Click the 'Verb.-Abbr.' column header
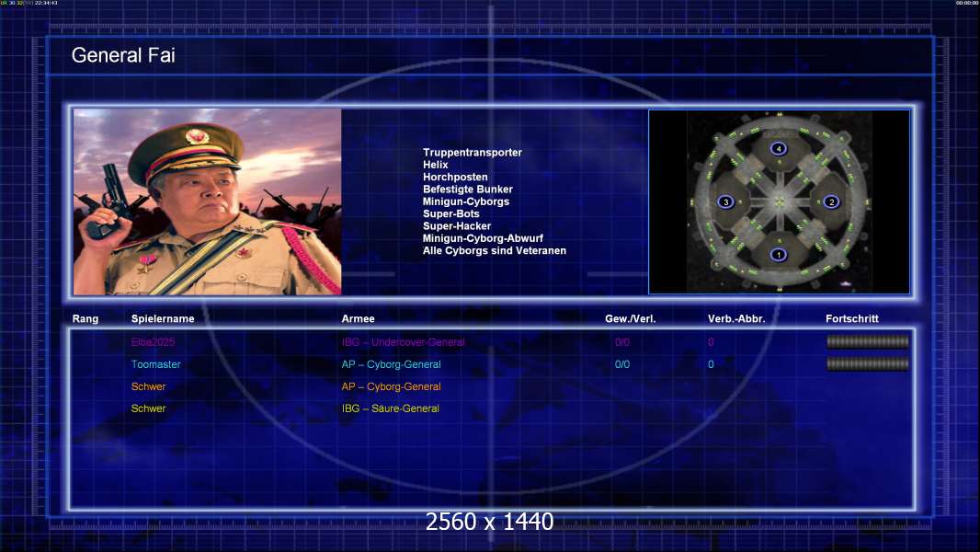The image size is (980, 552). tap(736, 319)
